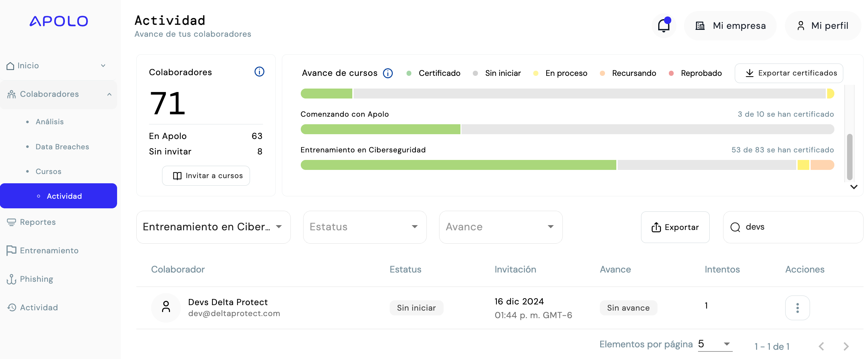868x359 pixels.
Task: Click the download icon in Exportar certificados
Action: tap(750, 73)
